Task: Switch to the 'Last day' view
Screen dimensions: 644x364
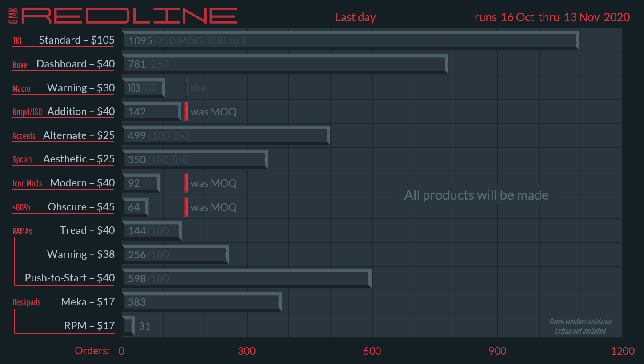Action: coord(355,17)
